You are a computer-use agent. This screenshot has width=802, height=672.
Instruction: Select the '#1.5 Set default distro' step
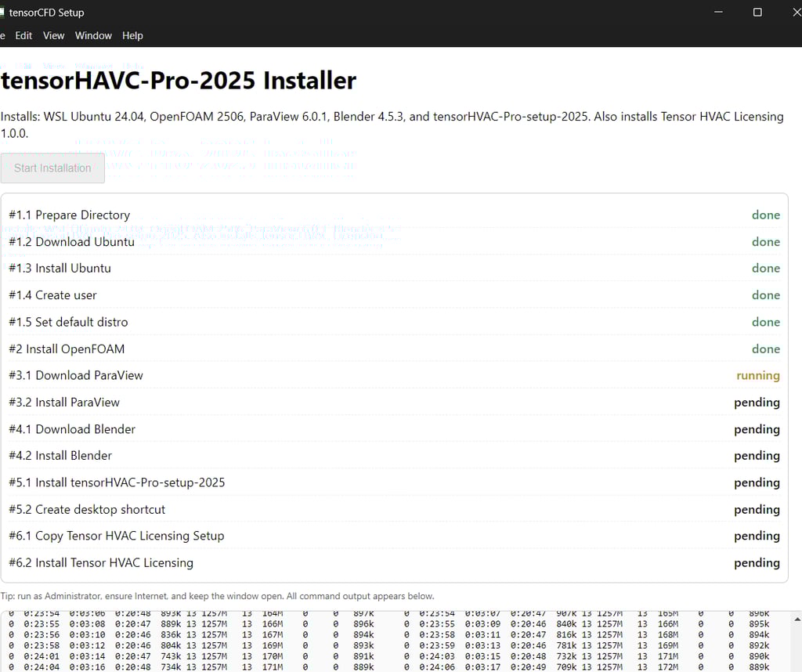[395, 322]
